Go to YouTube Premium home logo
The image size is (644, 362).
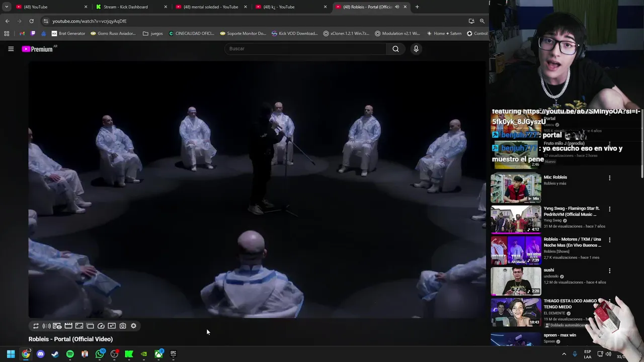point(37,49)
